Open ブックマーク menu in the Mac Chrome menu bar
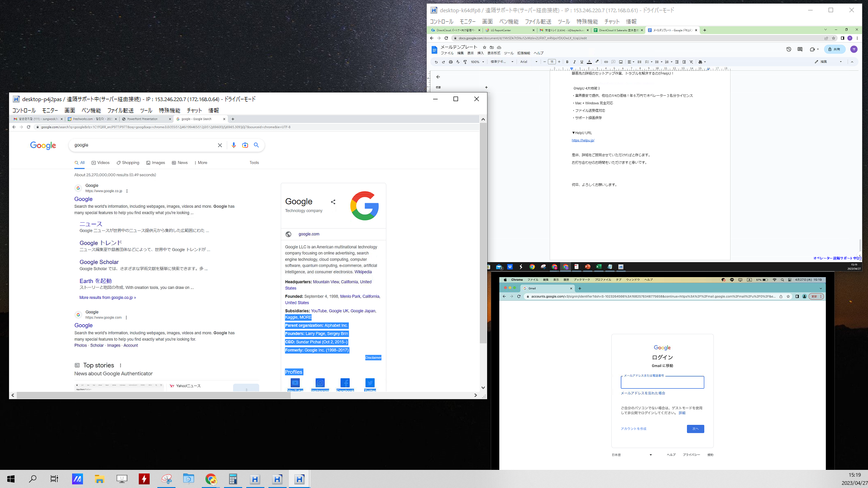 [x=582, y=280]
